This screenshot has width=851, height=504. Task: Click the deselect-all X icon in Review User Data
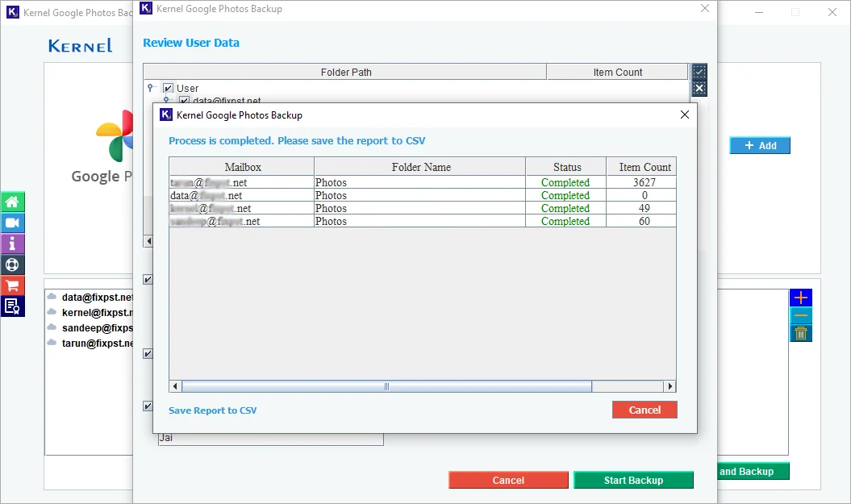699,89
